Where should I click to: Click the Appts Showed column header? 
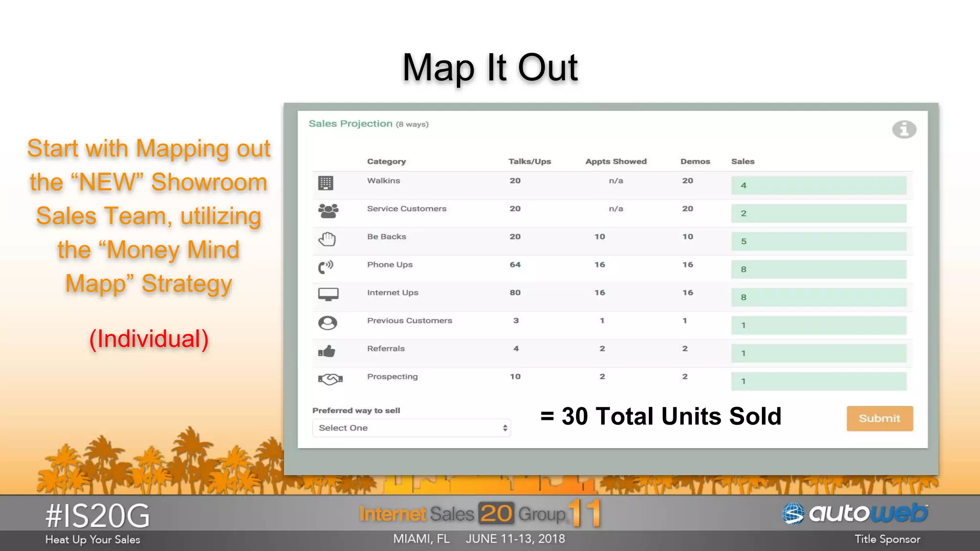point(616,162)
